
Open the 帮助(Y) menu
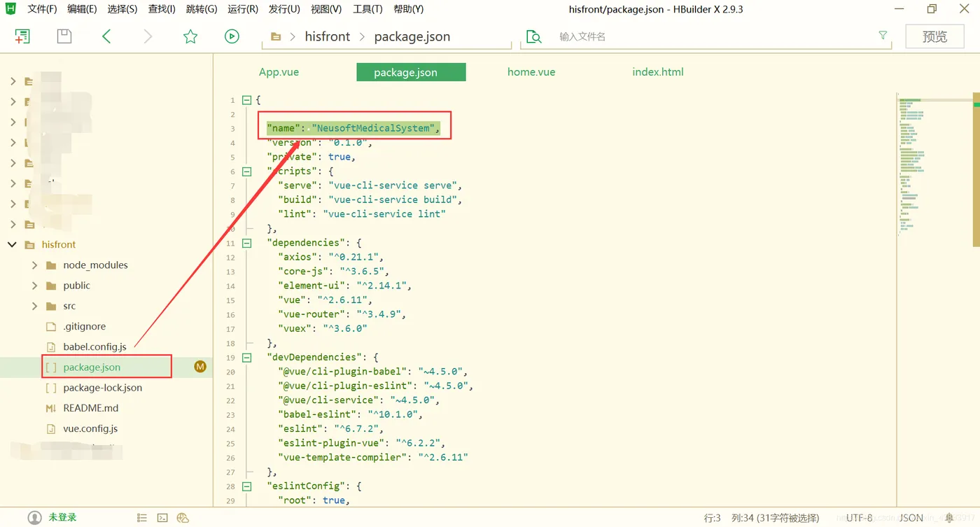pyautogui.click(x=409, y=9)
